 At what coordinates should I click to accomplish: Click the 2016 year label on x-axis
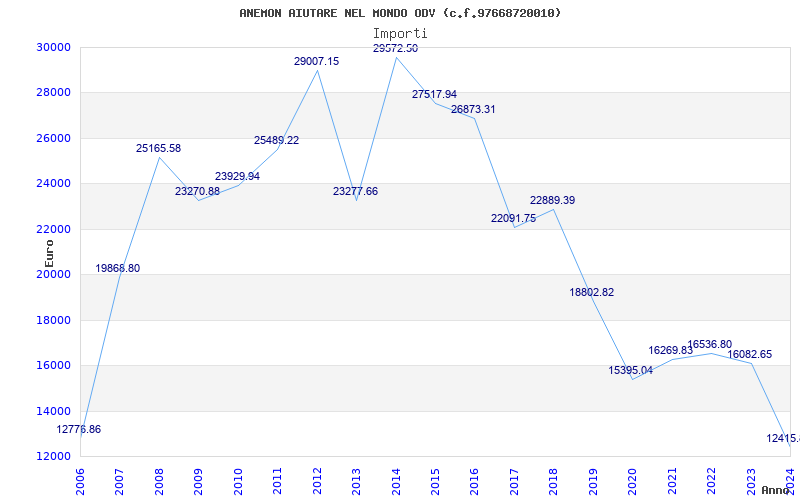474,481
